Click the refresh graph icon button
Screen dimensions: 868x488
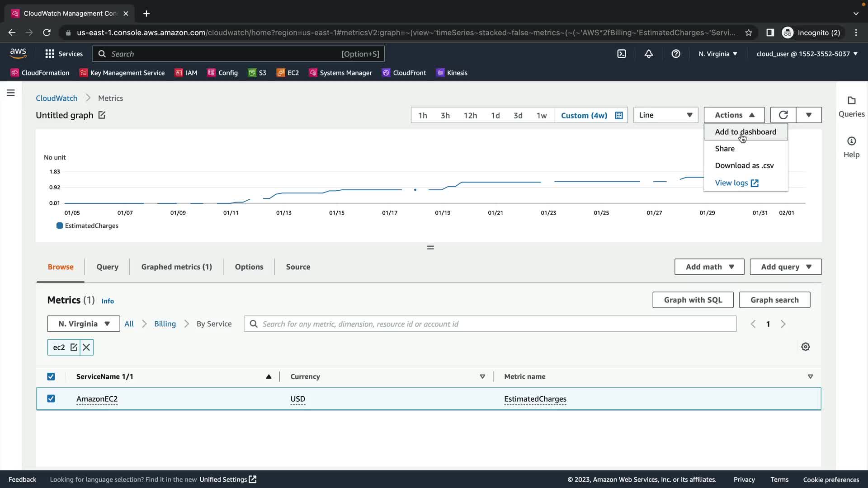click(783, 115)
